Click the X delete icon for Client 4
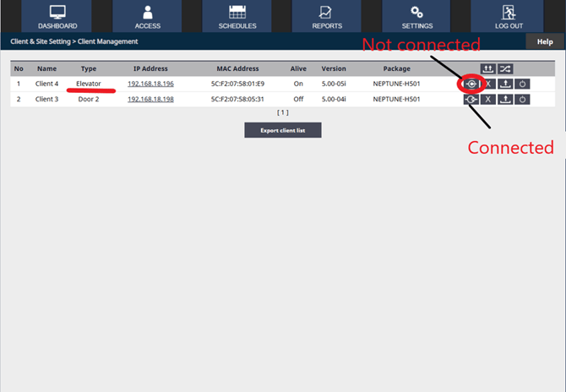Image resolution: width=566 pixels, height=392 pixels. [x=488, y=84]
